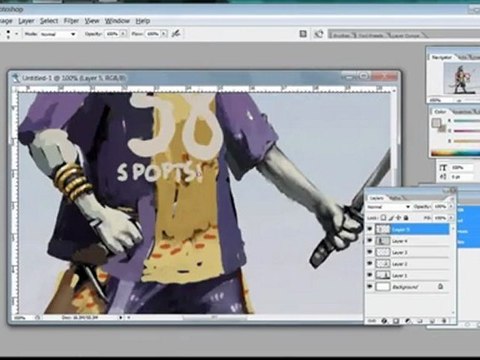
Task: Click the Add layer mask icon
Action: coord(396,321)
